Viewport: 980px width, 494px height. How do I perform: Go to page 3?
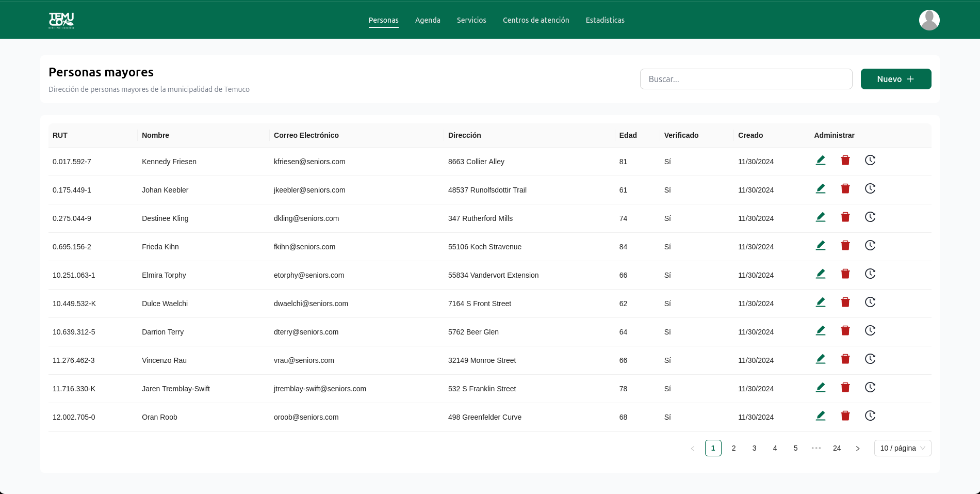point(754,448)
